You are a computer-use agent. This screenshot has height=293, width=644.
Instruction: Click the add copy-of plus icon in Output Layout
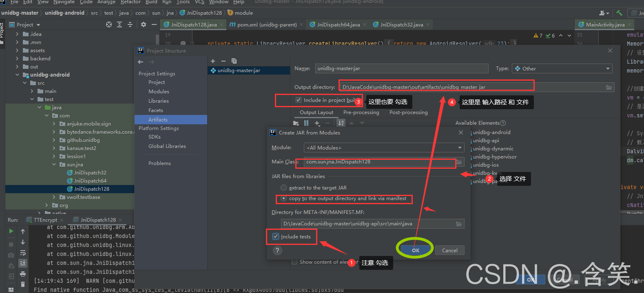(x=317, y=123)
